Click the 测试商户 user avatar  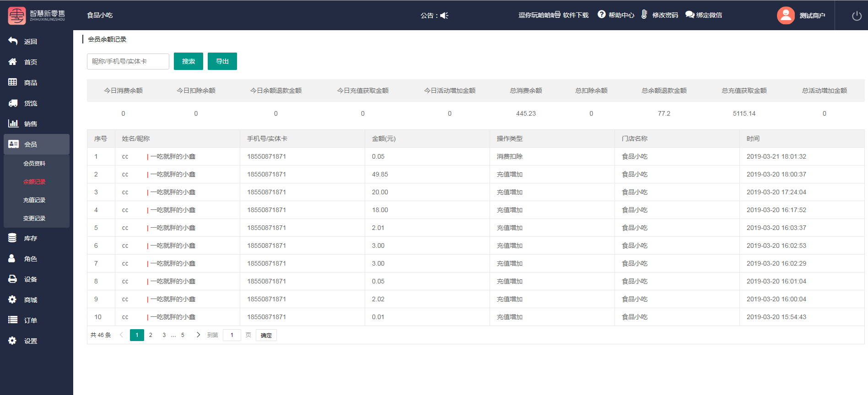point(786,16)
